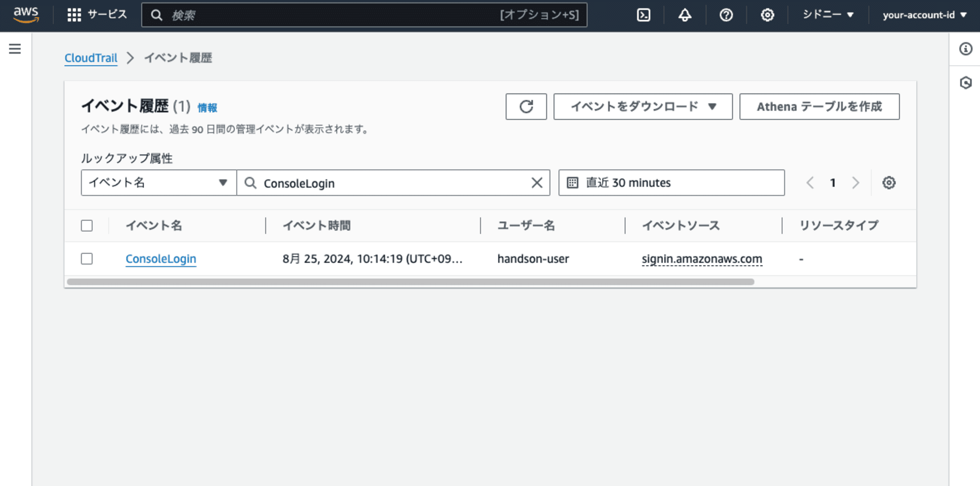The height and width of the screenshot is (486, 980).
Task: Click the resource type column header
Action: [x=839, y=225]
